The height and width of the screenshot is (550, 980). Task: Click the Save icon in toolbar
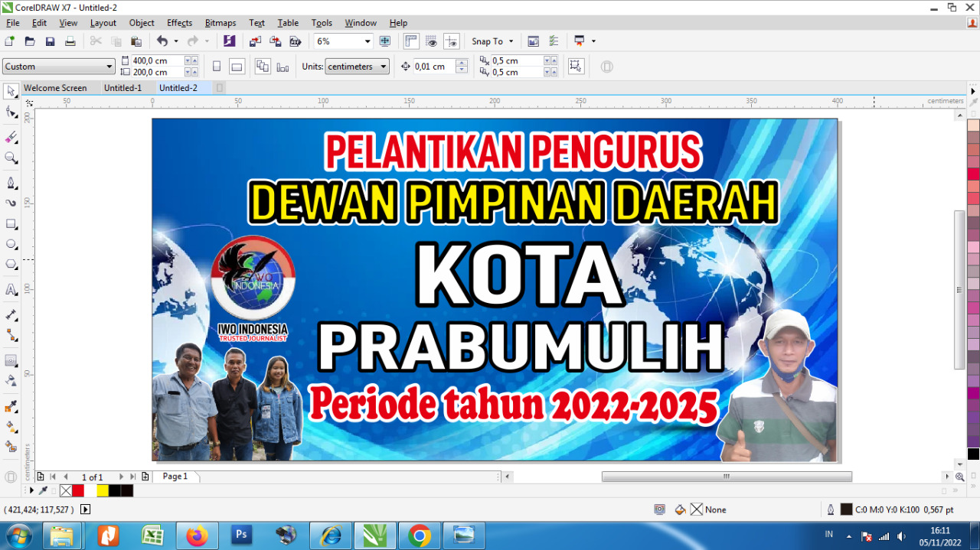pos(50,41)
